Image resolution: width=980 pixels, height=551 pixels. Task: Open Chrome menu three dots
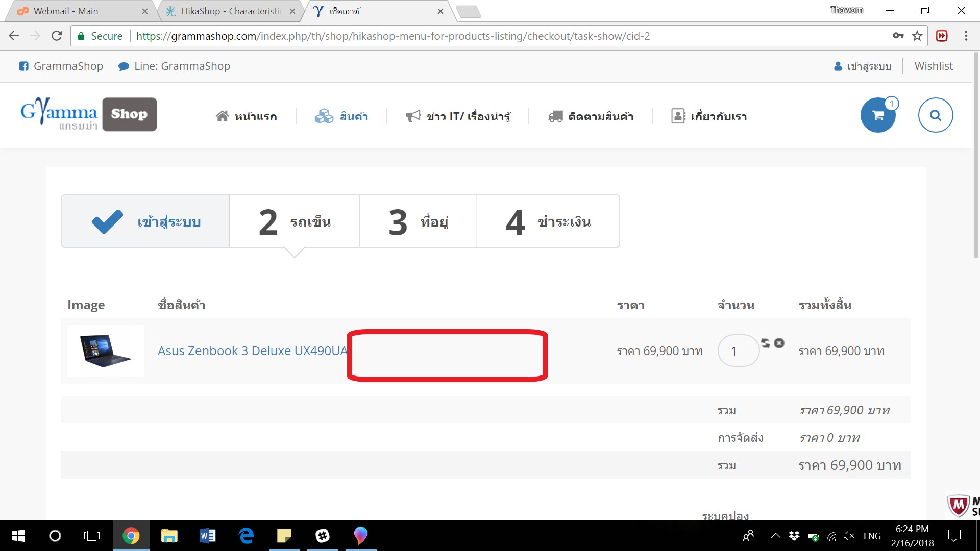point(966,36)
